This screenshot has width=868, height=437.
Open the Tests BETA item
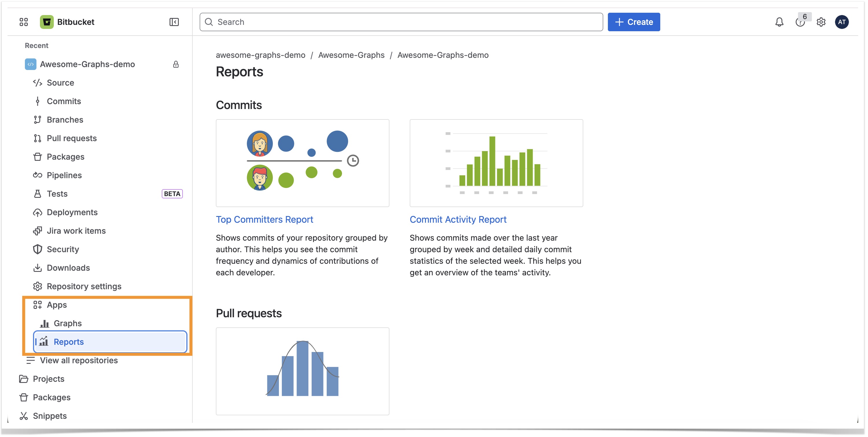coord(57,194)
